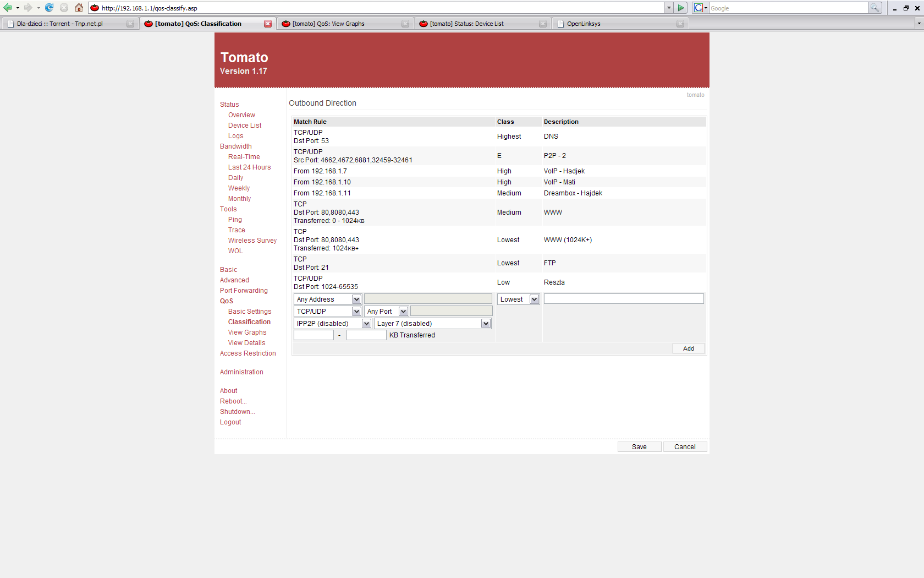Click the Stop loading icon
924x578 pixels.
[x=64, y=8]
